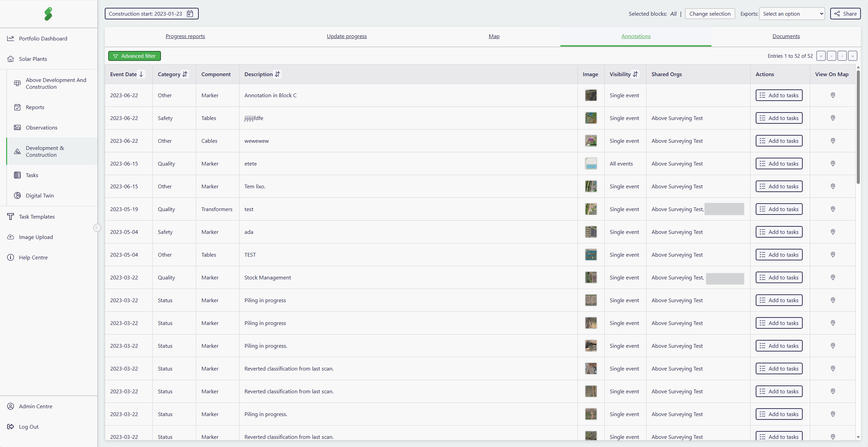Open the Exports 'Select an option' dropdown
This screenshot has height=447, width=868.
[792, 14]
